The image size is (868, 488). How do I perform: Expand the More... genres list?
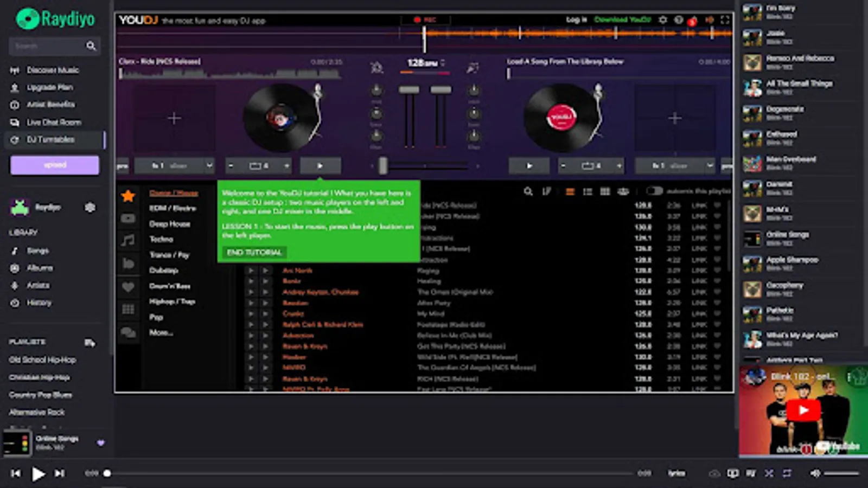point(161,332)
